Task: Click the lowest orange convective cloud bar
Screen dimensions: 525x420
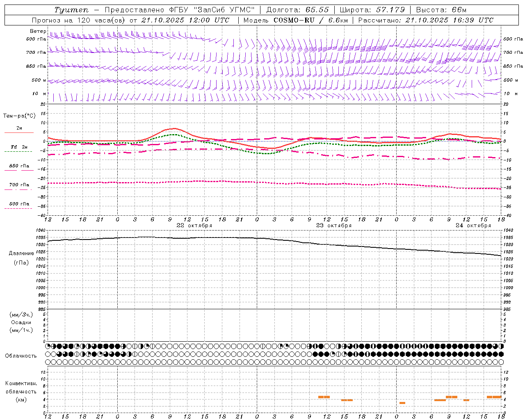Action: coord(402,403)
